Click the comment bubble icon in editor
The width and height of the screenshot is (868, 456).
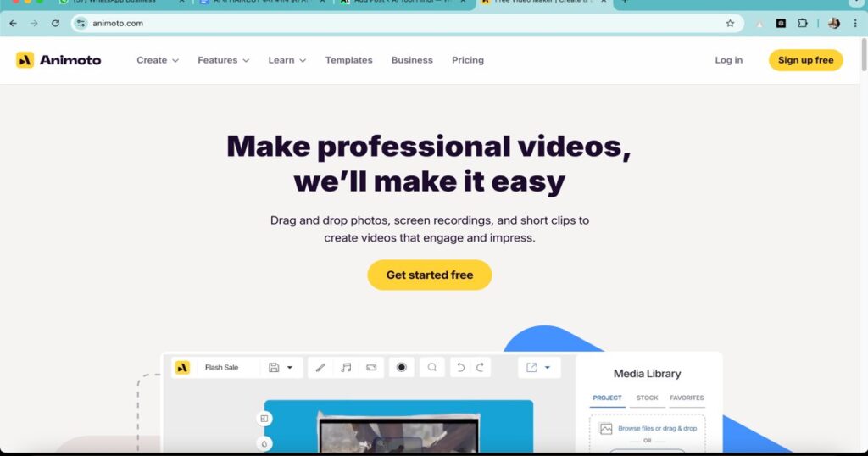coord(431,368)
